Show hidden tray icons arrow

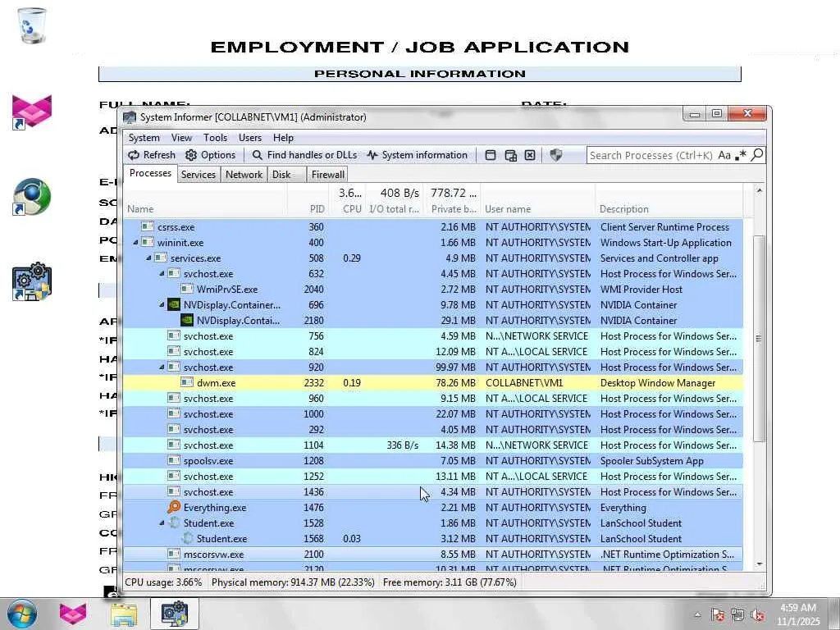[x=697, y=615]
